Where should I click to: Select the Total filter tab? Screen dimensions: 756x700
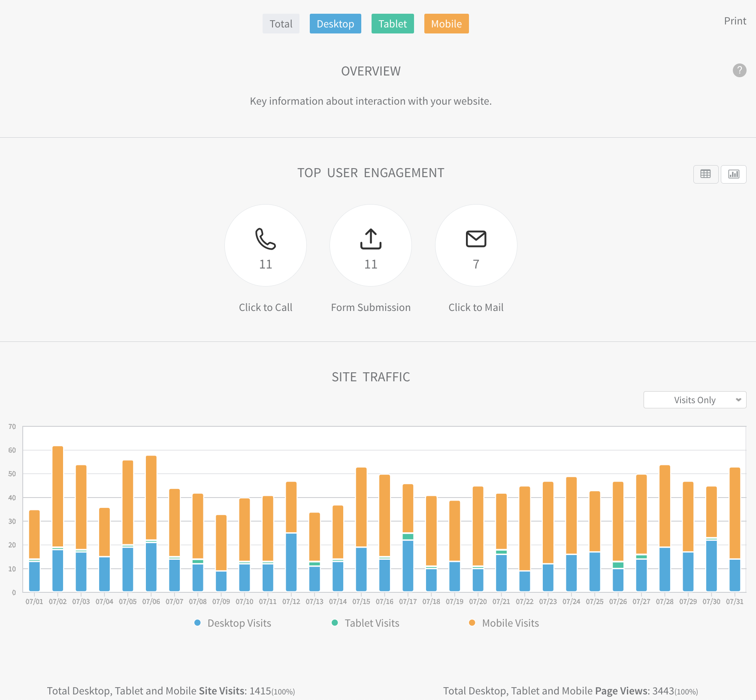click(x=281, y=24)
